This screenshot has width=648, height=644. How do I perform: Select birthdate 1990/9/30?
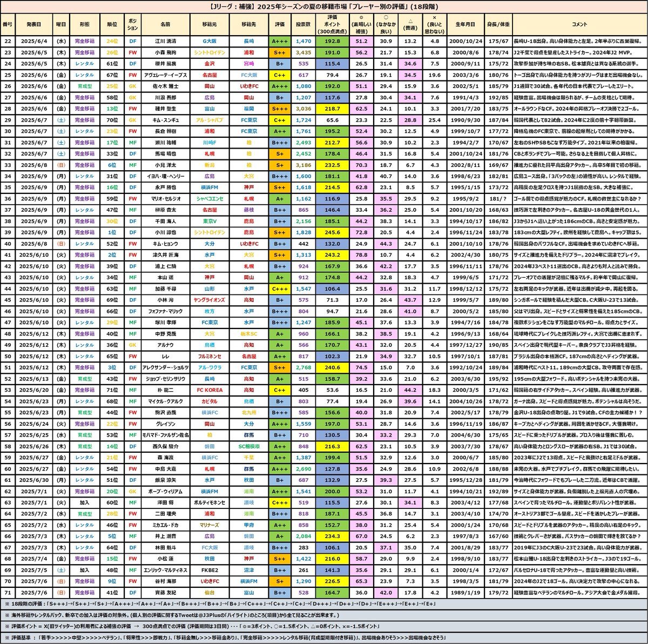(465, 119)
